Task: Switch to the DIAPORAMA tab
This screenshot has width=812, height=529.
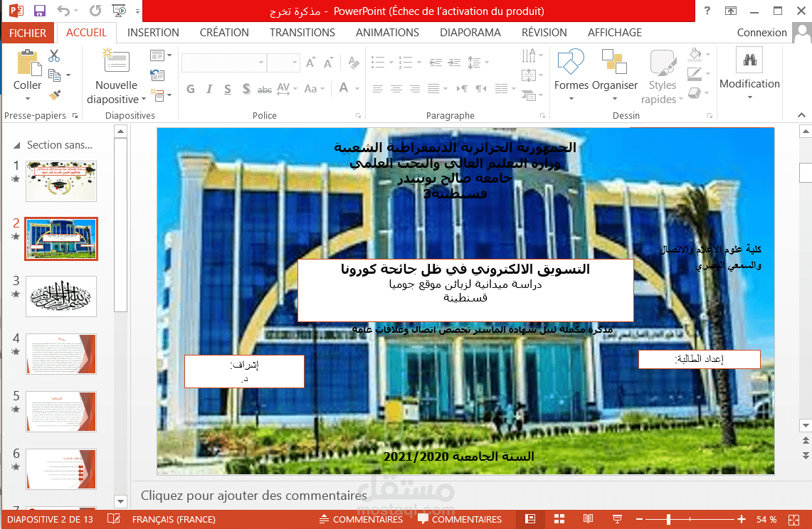Action: pos(470,33)
